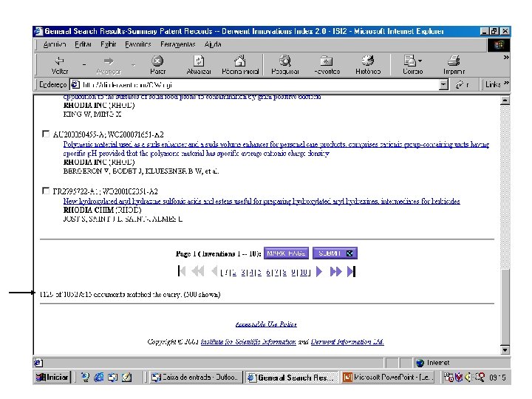Click the scrollbar down arrow
The width and height of the screenshot is (532, 399).
tap(505, 349)
